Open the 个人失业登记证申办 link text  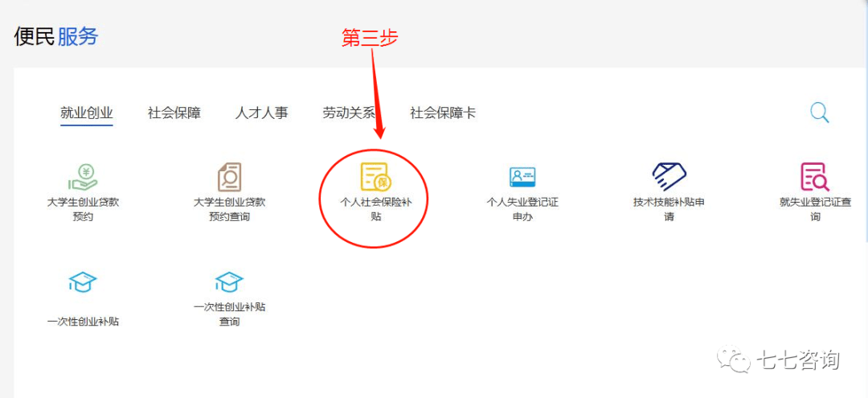coord(522,209)
